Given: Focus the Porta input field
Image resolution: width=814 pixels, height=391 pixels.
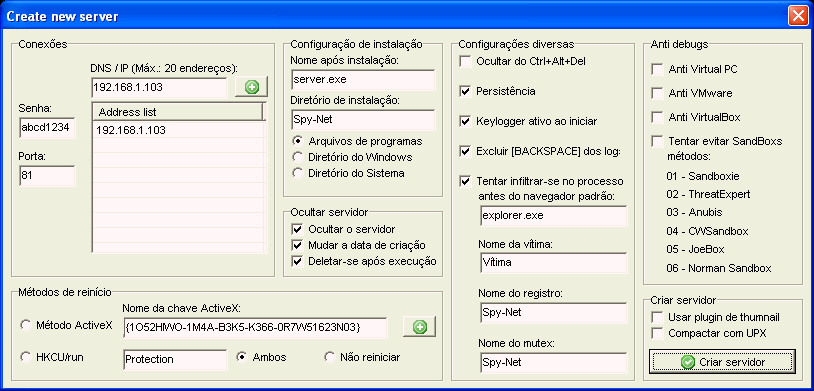Looking at the screenshot, I should 47,176.
